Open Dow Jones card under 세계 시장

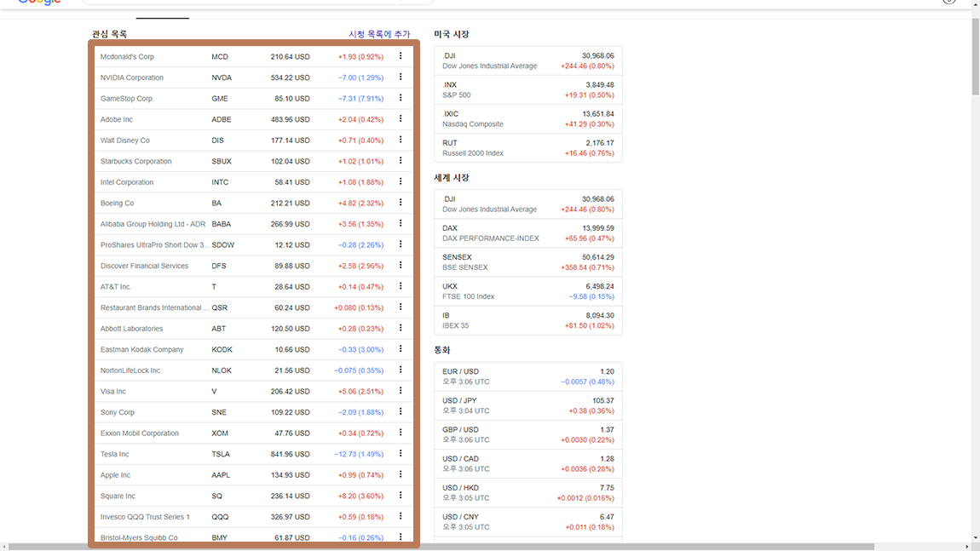pyautogui.click(x=528, y=204)
